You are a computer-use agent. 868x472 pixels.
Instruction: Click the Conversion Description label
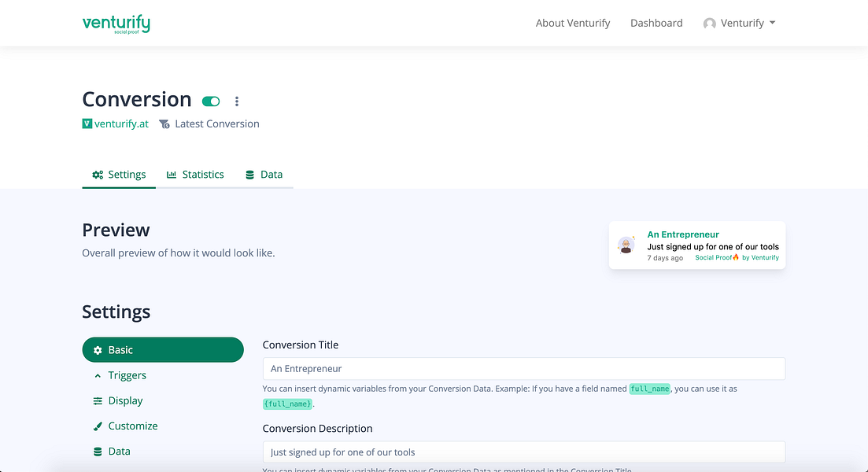[x=317, y=428]
